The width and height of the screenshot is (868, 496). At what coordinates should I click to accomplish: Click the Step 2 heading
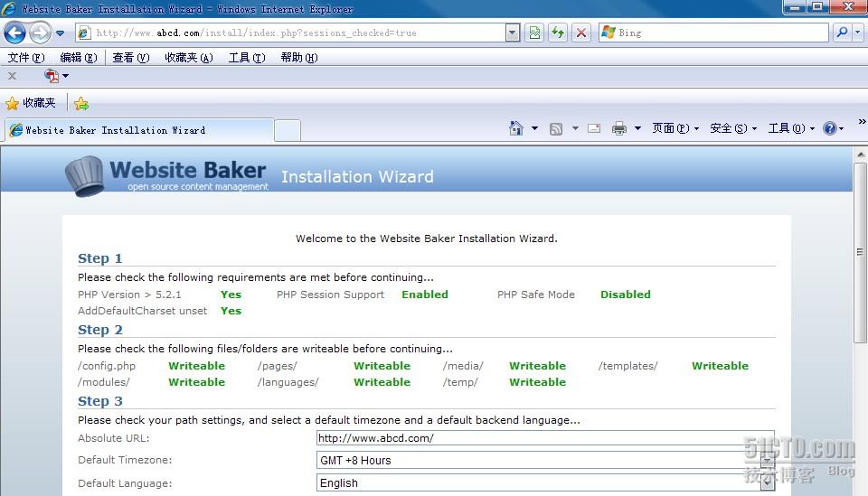pos(100,330)
